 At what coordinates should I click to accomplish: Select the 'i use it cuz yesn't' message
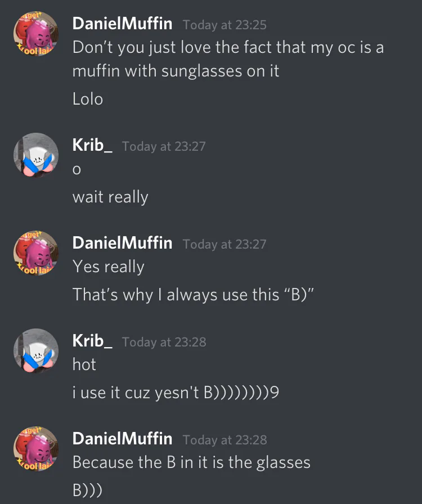pos(176,393)
